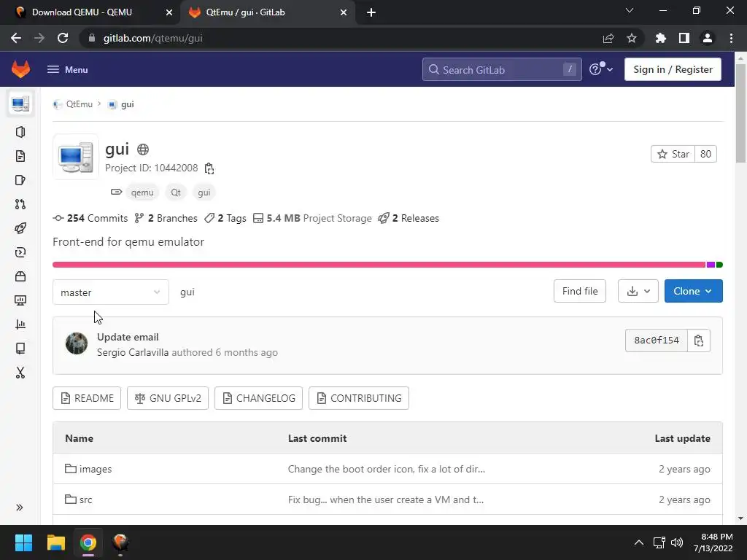Click author Sergio Carlavilla
The image size is (747, 560).
[133, 353]
